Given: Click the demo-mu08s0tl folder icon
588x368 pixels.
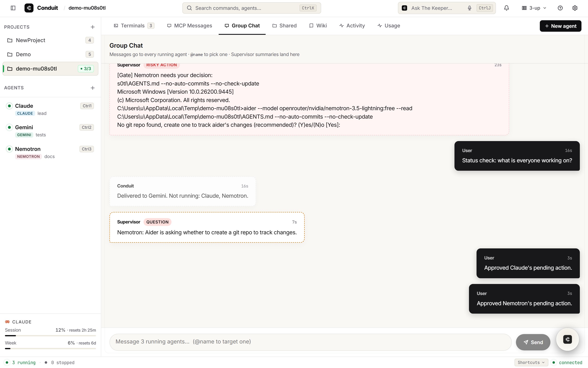Looking at the screenshot, I should point(10,69).
